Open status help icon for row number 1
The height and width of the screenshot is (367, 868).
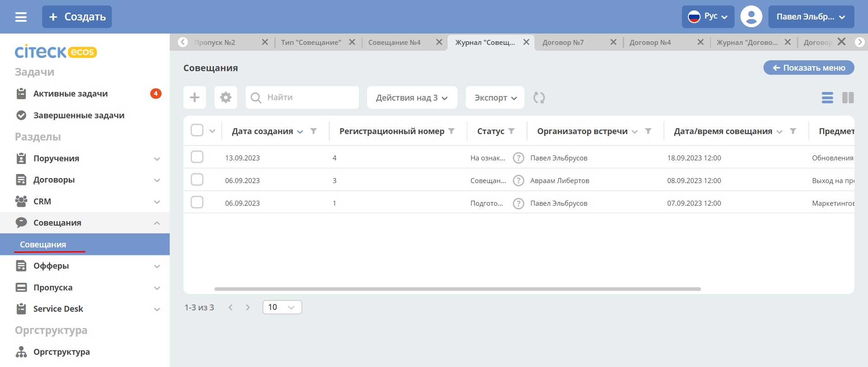[x=518, y=203]
